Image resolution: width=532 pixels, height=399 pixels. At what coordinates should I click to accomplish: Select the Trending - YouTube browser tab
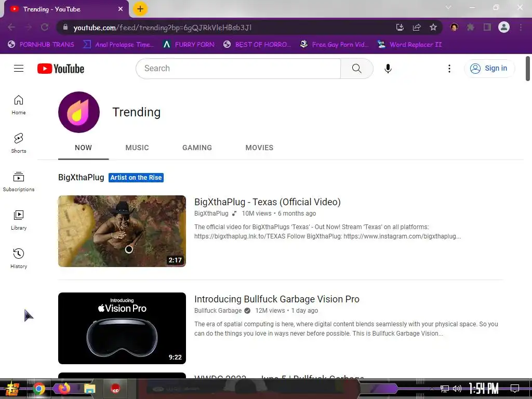pos(66,9)
